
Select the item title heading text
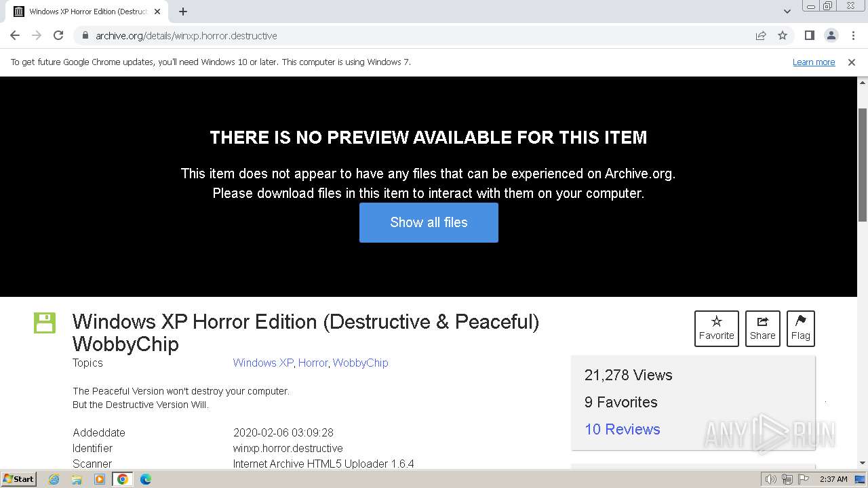click(306, 332)
